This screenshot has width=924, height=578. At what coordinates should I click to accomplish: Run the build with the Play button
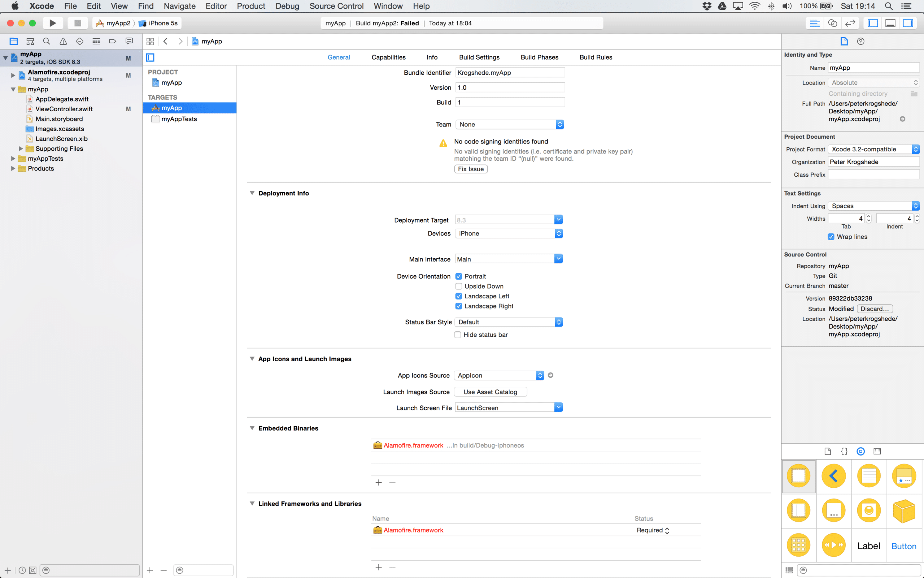[x=53, y=23]
